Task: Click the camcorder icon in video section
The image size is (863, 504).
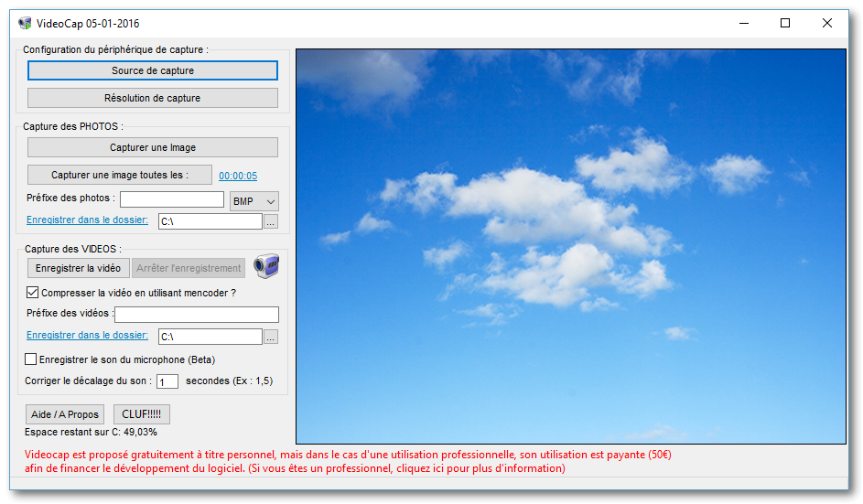Action: click(x=266, y=267)
